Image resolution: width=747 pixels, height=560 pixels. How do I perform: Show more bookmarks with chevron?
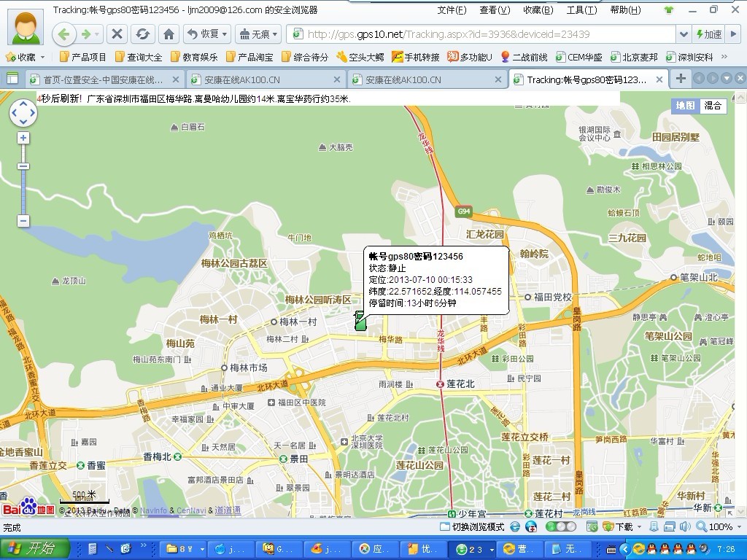tap(724, 57)
